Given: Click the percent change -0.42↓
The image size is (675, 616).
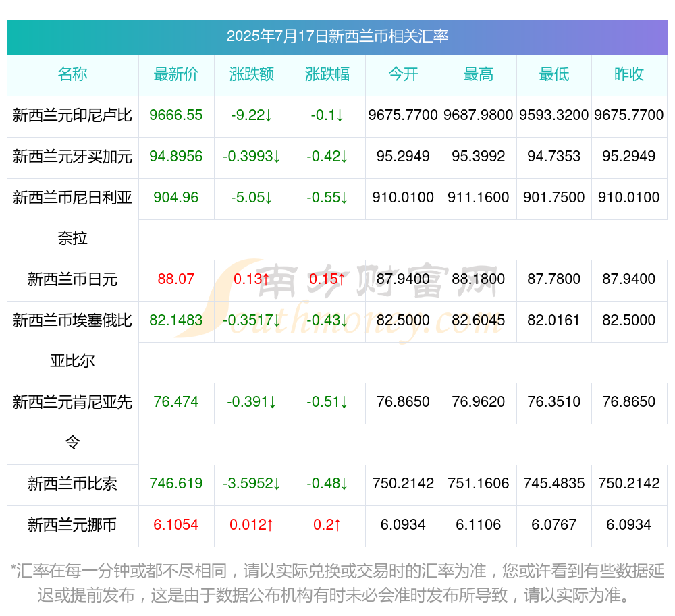Looking at the screenshot, I should 327,156.
